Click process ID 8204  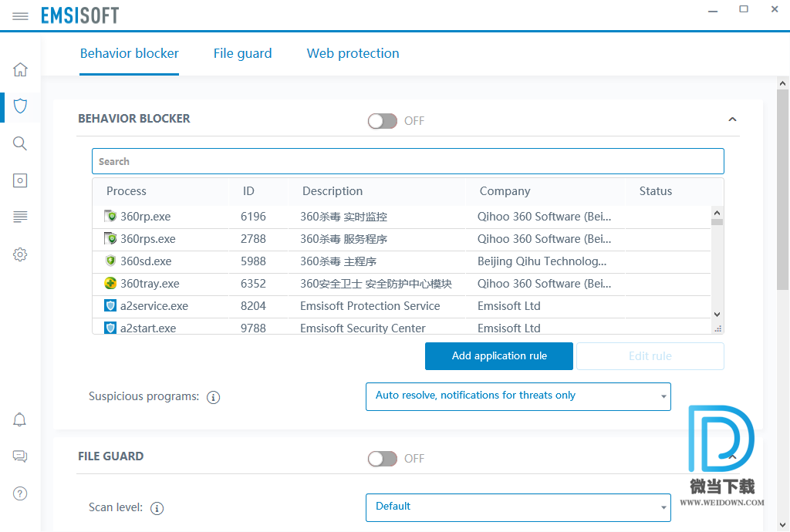pos(253,306)
